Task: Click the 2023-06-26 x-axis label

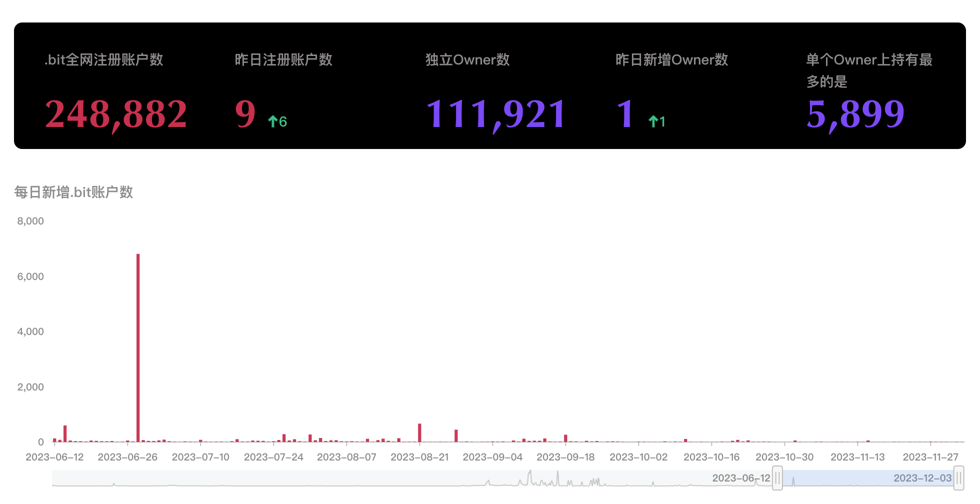Action: click(x=127, y=457)
